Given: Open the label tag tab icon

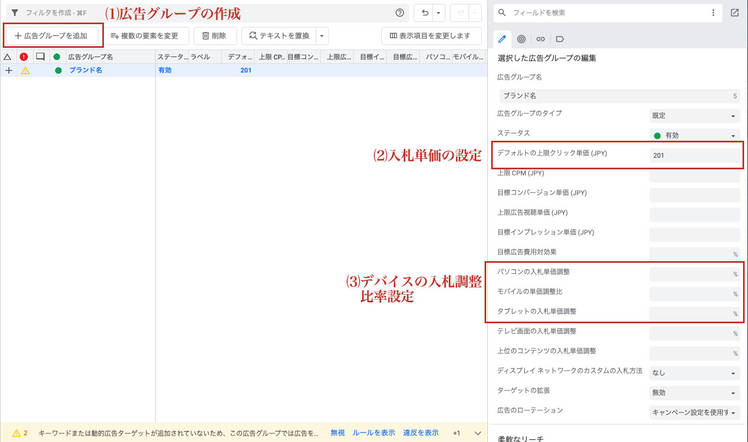Looking at the screenshot, I should point(560,39).
